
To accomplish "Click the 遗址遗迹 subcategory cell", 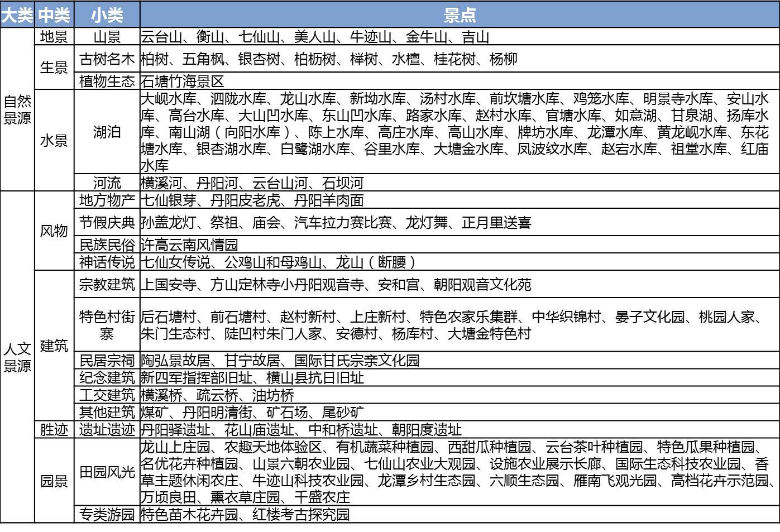I will 107,429.
